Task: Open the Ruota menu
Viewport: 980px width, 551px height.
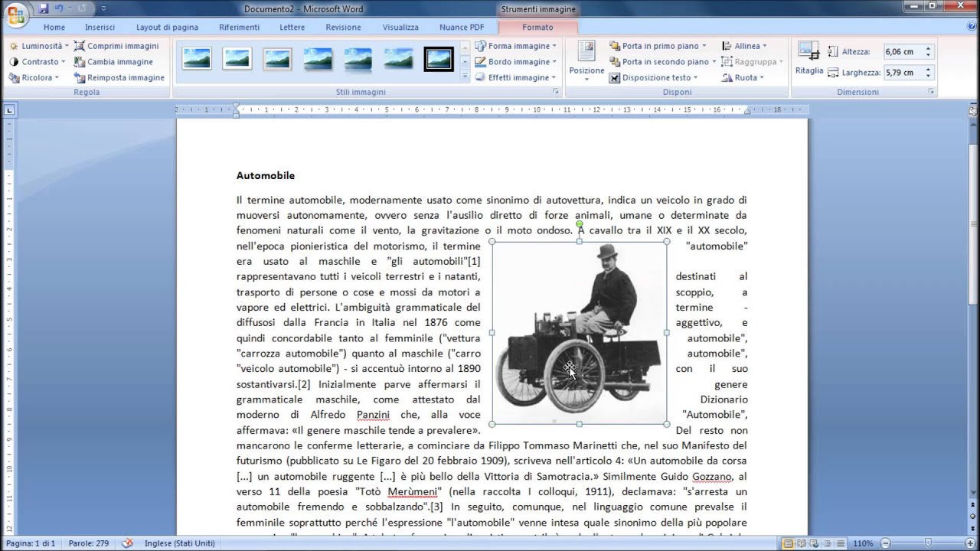Action: [743, 77]
